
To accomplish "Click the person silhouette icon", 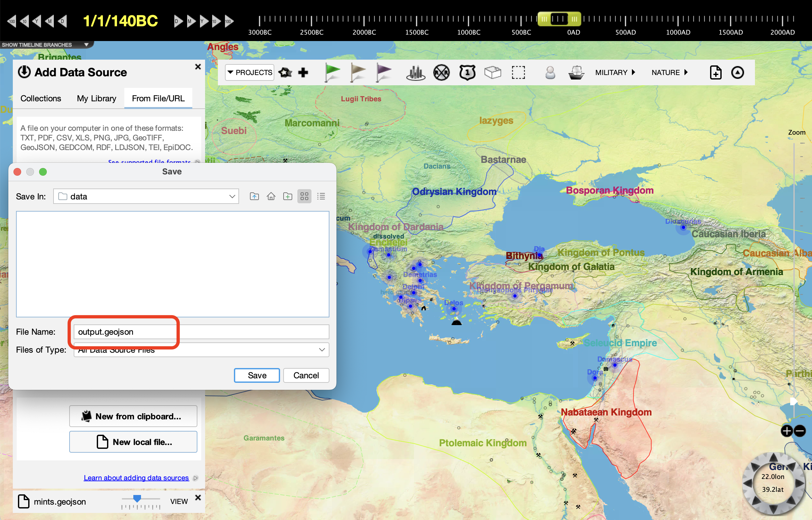I will 550,72.
